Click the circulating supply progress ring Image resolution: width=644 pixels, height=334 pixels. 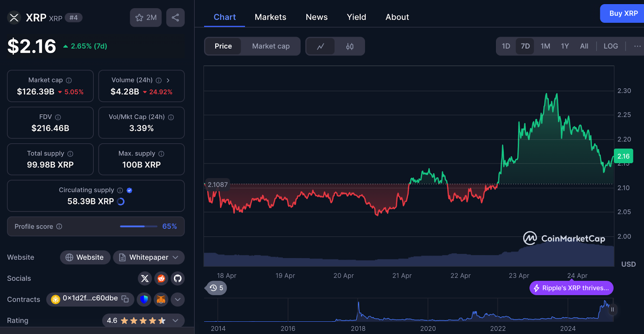(121, 202)
